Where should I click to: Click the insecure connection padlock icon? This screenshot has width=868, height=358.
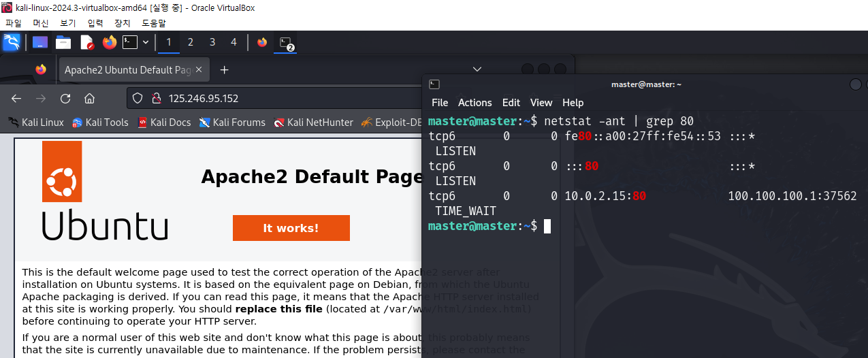pos(155,98)
